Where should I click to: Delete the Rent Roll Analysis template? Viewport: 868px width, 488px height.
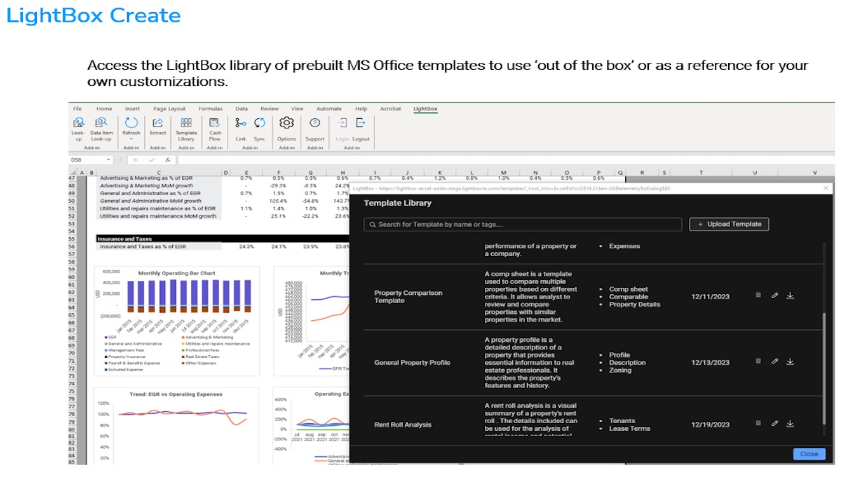758,423
